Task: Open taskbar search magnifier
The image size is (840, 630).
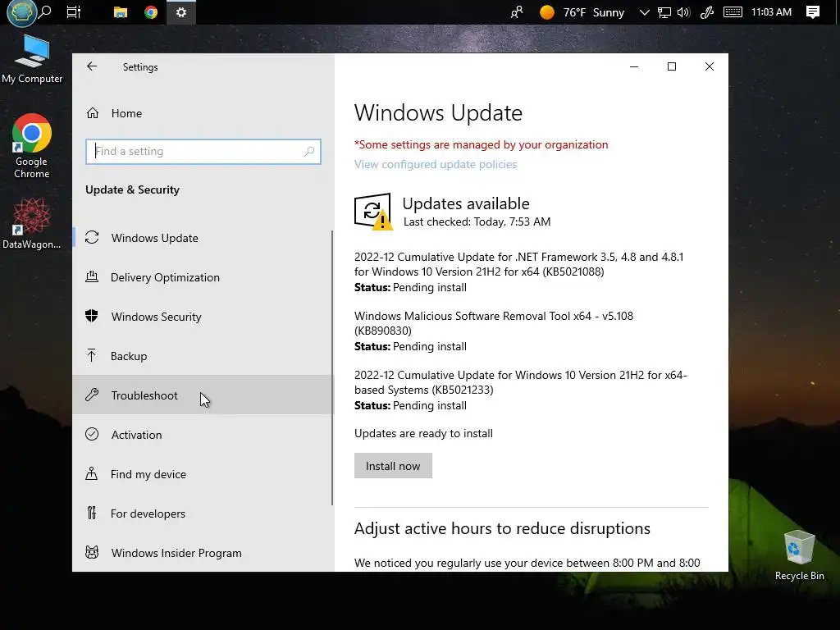Action: pyautogui.click(x=46, y=11)
